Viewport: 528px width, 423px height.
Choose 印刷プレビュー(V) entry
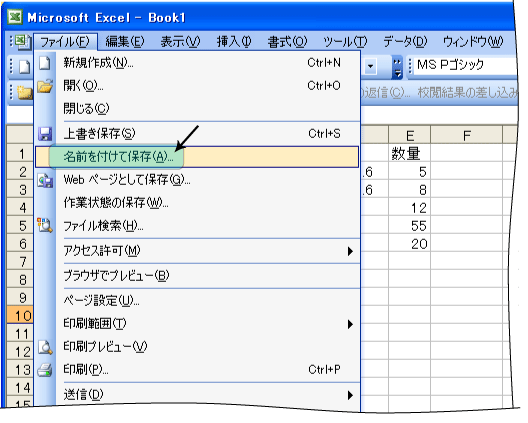pos(197,347)
